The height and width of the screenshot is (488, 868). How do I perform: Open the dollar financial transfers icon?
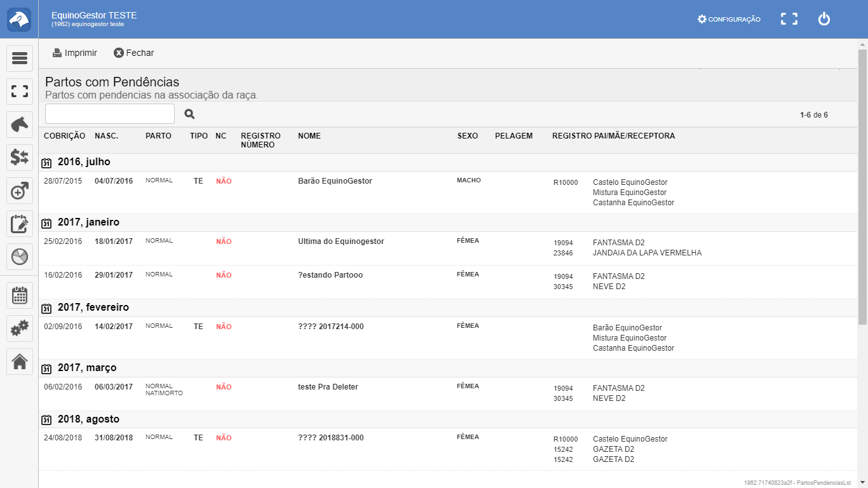[20, 158]
